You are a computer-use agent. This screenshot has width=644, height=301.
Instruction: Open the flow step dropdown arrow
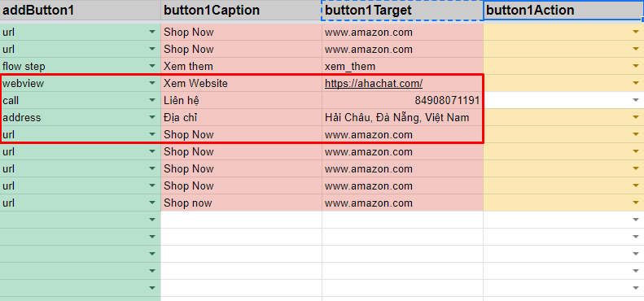pos(152,66)
